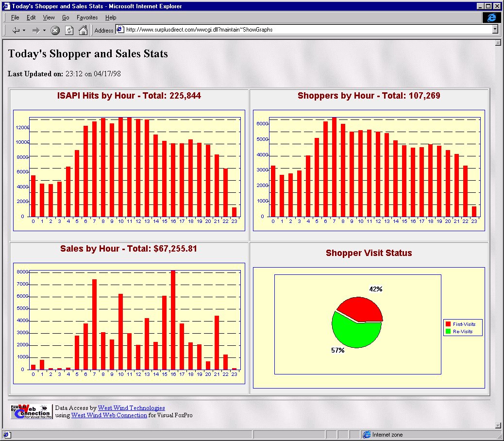Click the "23:12 on 04/17/98" timestamp
This screenshot has height=441, width=504.
pos(93,74)
